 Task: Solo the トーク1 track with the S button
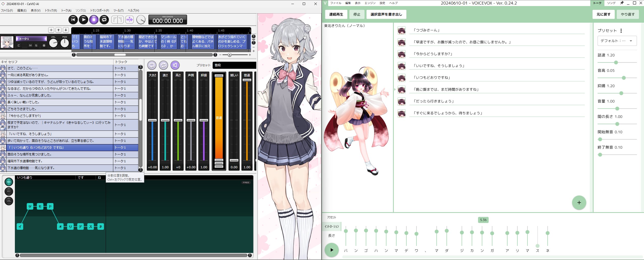click(x=36, y=46)
